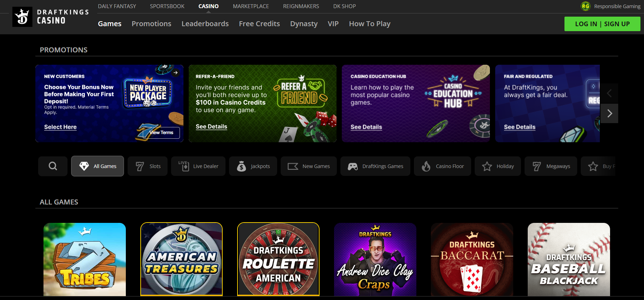Open the Leaderboards navigation item
Screen dimensions: 644x300
pyautogui.click(x=205, y=24)
